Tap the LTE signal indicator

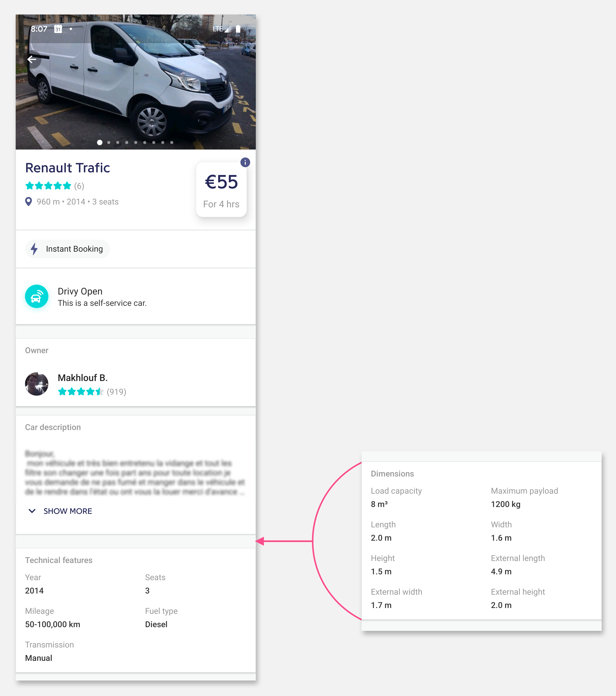(x=220, y=29)
